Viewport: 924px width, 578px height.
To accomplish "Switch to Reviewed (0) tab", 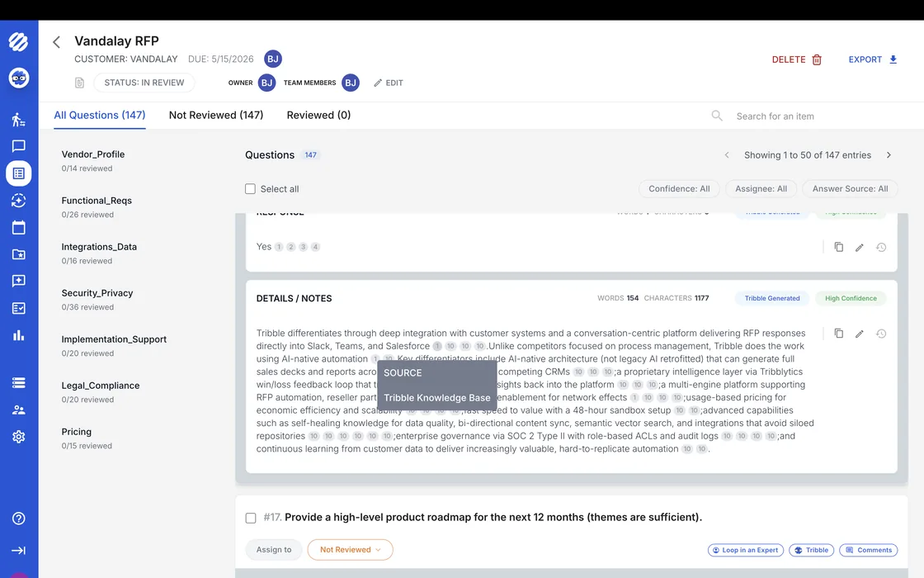I will click(318, 115).
